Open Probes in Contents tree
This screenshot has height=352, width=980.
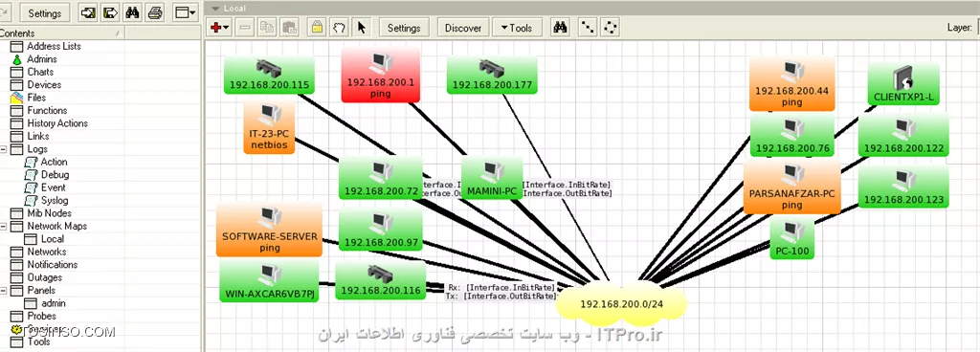click(x=41, y=316)
